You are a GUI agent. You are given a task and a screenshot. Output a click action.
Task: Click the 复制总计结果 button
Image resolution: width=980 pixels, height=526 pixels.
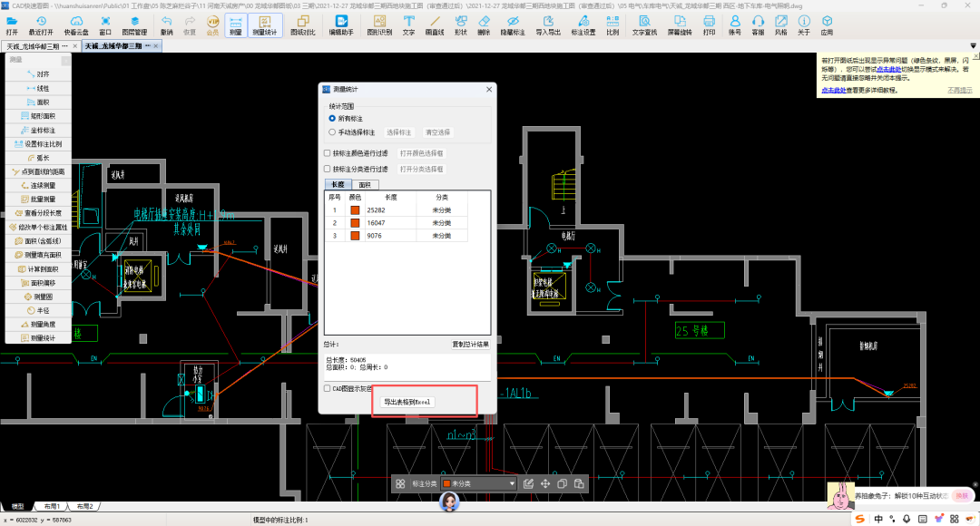click(471, 345)
